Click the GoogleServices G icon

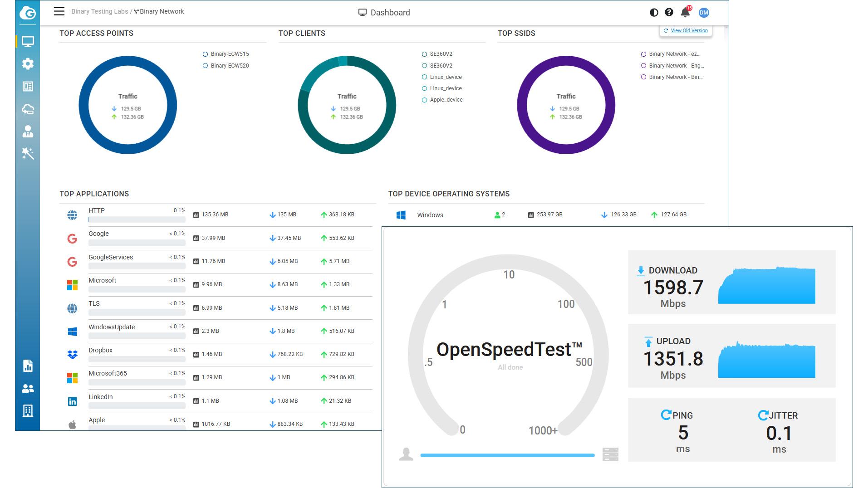click(72, 262)
